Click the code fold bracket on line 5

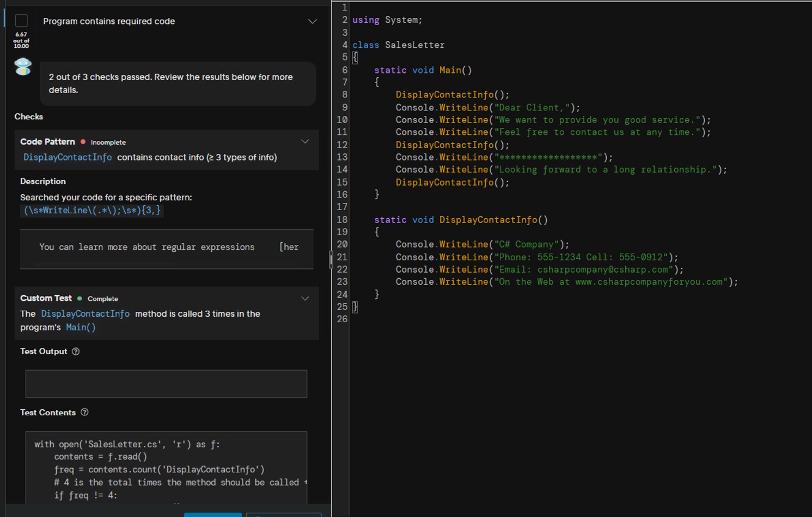tap(355, 58)
